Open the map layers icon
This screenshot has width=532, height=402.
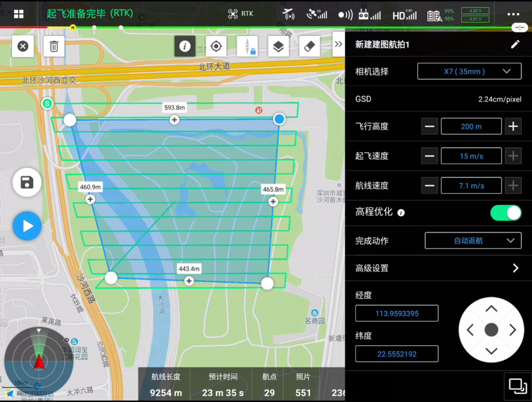pos(278,46)
